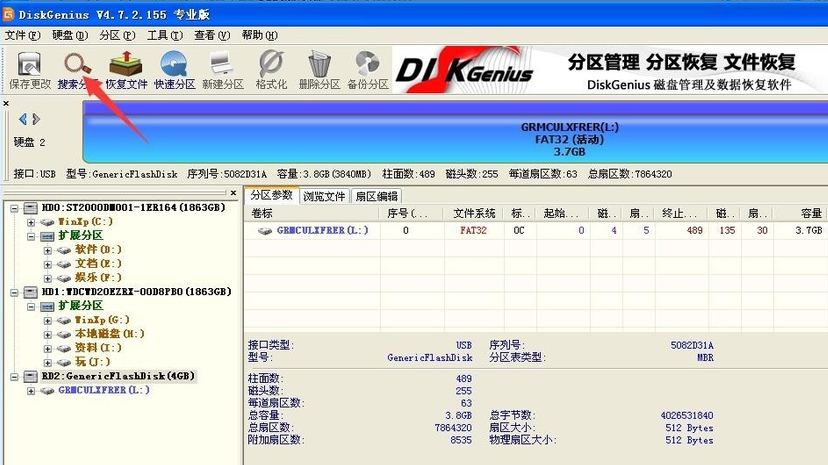Go to previous disk with left arrow
This screenshot has height=465, width=828.
point(23,119)
